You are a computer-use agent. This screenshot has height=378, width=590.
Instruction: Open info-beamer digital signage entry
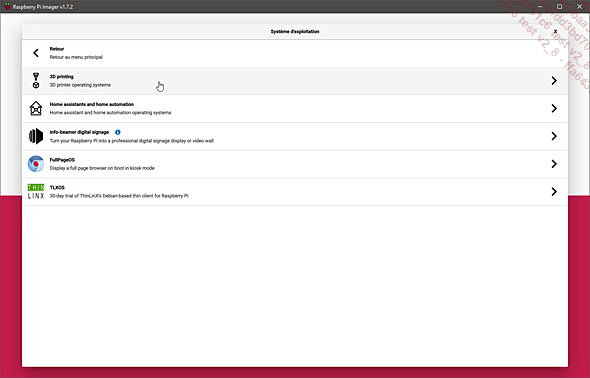coord(295,136)
